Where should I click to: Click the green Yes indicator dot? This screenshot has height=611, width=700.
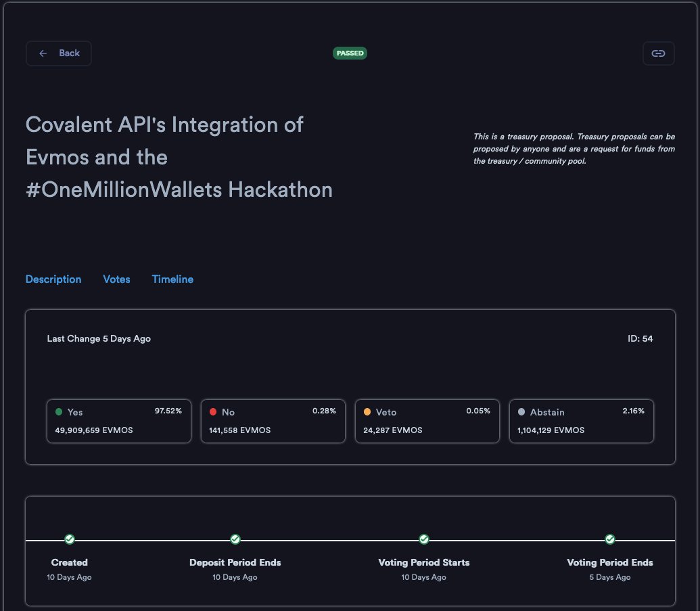click(x=59, y=412)
